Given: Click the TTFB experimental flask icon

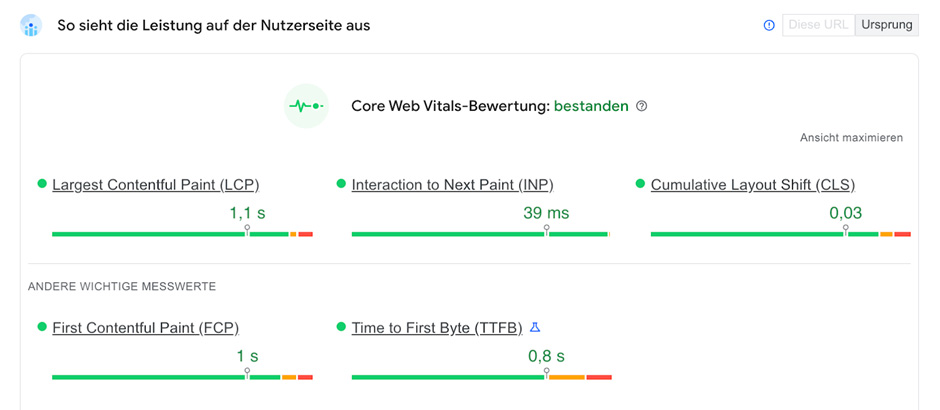Looking at the screenshot, I should click(535, 327).
